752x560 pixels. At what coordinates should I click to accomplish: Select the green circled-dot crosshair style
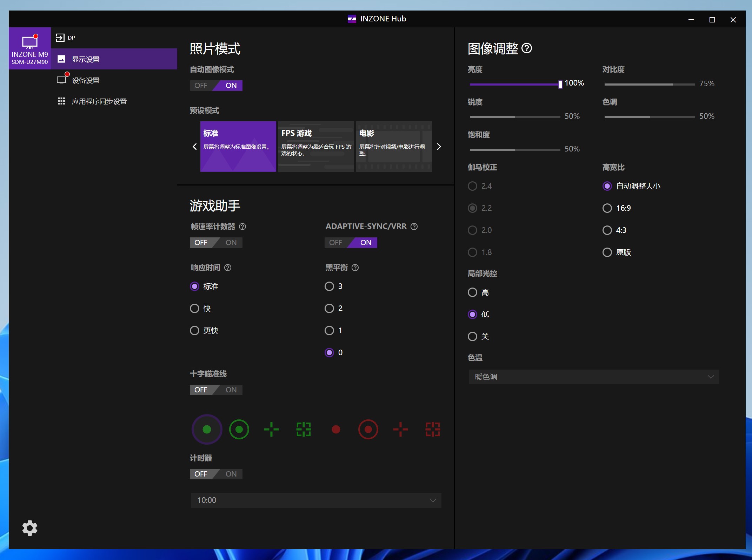(x=239, y=429)
